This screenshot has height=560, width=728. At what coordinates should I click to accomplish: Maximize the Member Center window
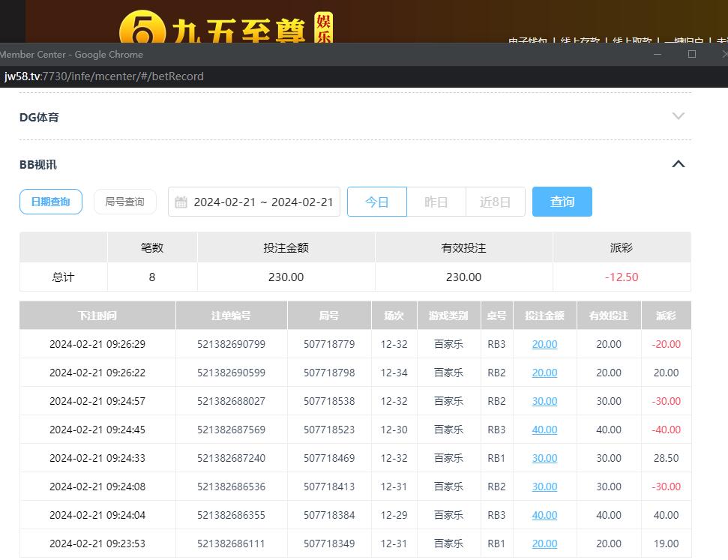691,54
